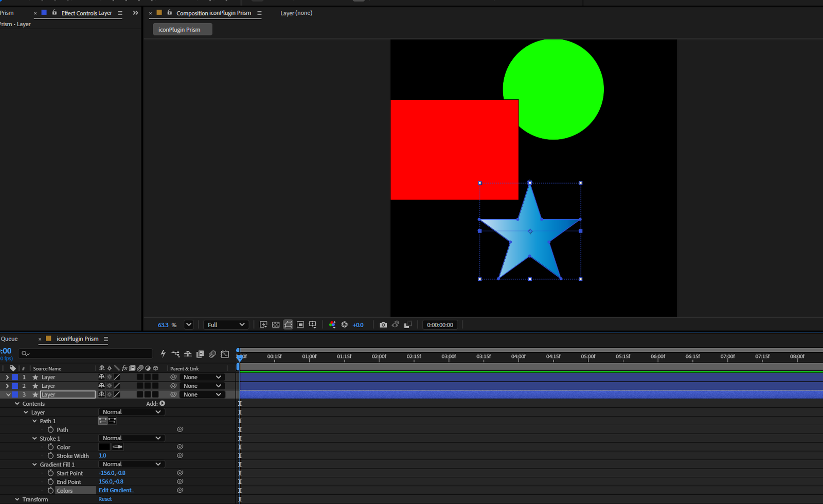Click the stroke Color stopwatch
Viewport: 823px width, 504px height.
click(50, 447)
